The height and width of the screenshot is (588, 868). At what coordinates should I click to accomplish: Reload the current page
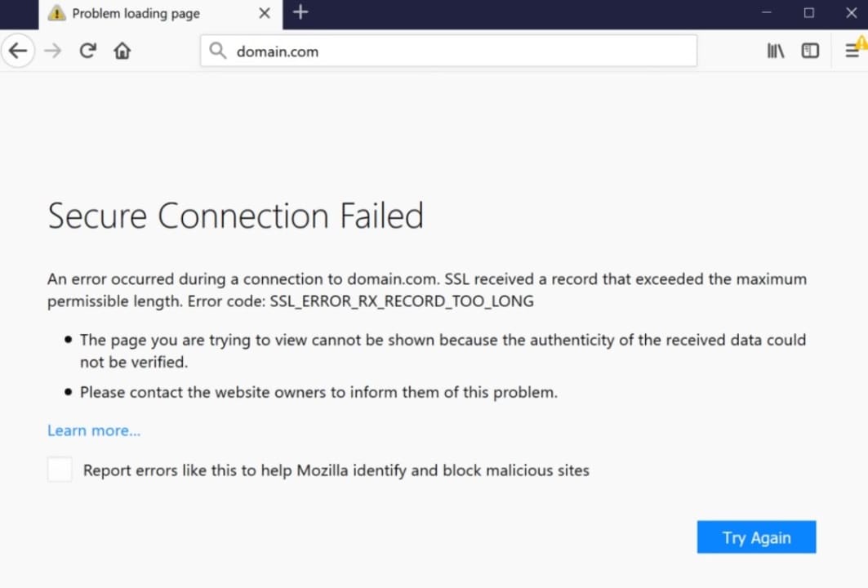pyautogui.click(x=87, y=50)
